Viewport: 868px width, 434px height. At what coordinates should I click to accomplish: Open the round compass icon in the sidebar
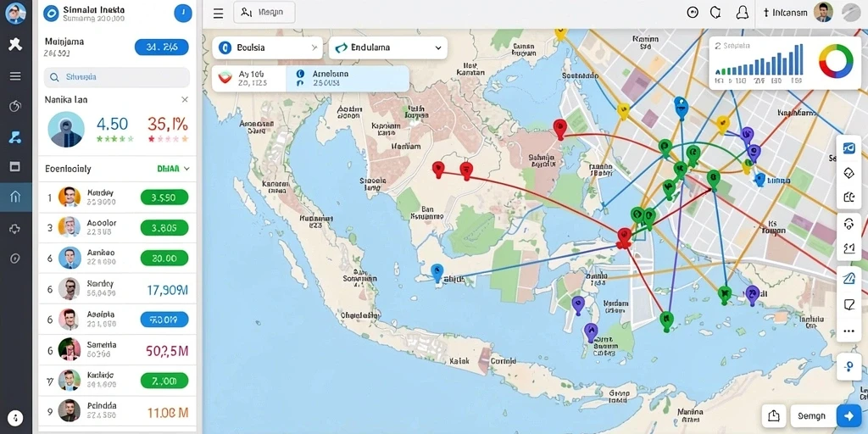(15, 258)
